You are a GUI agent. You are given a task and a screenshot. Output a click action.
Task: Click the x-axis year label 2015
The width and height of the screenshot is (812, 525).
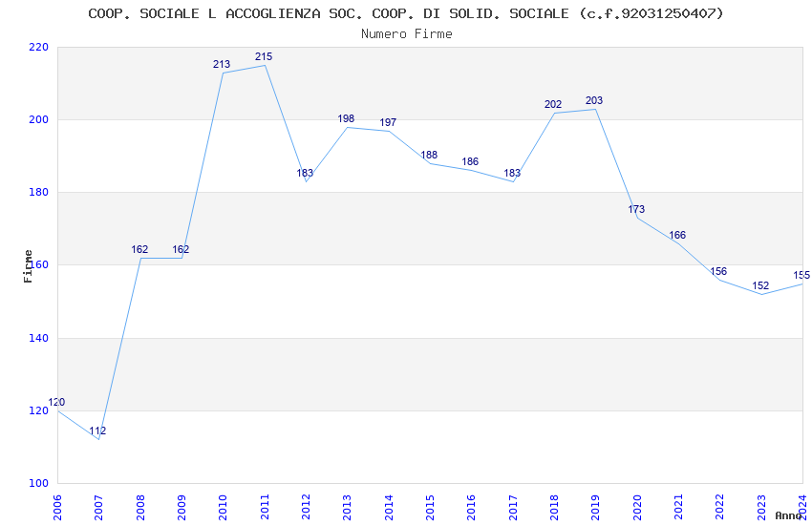(430, 508)
